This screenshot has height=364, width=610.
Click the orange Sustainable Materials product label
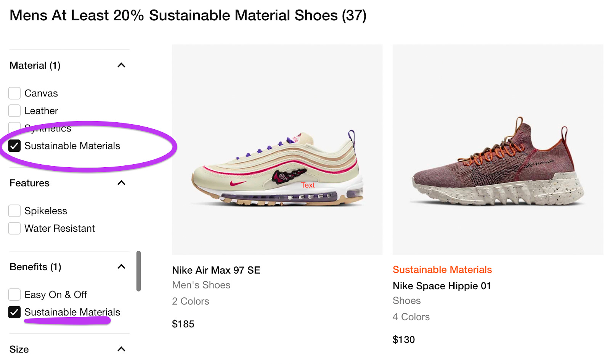[x=442, y=270]
